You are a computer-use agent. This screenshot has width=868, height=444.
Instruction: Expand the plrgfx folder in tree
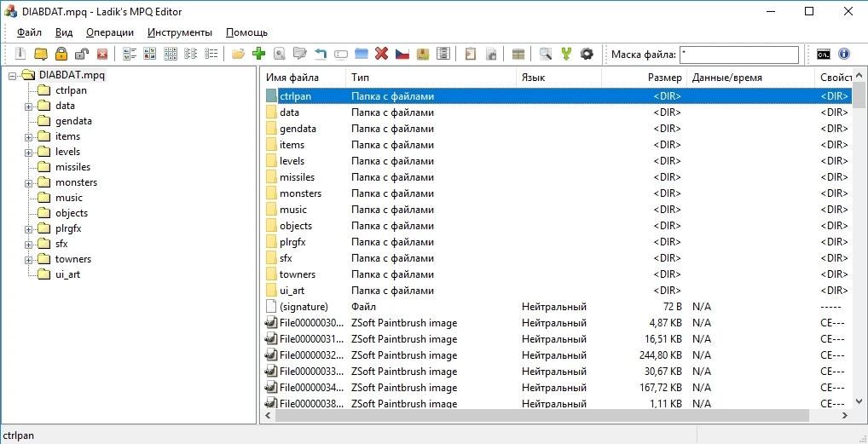click(28, 228)
